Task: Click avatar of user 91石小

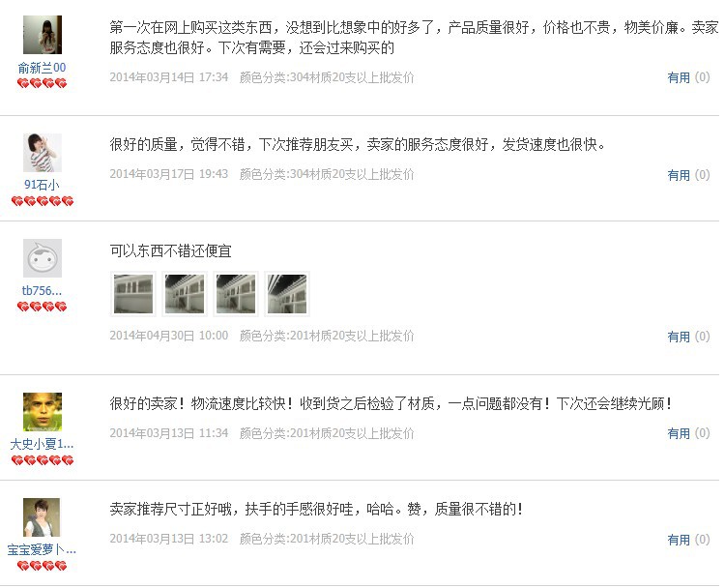Action: tap(43, 153)
